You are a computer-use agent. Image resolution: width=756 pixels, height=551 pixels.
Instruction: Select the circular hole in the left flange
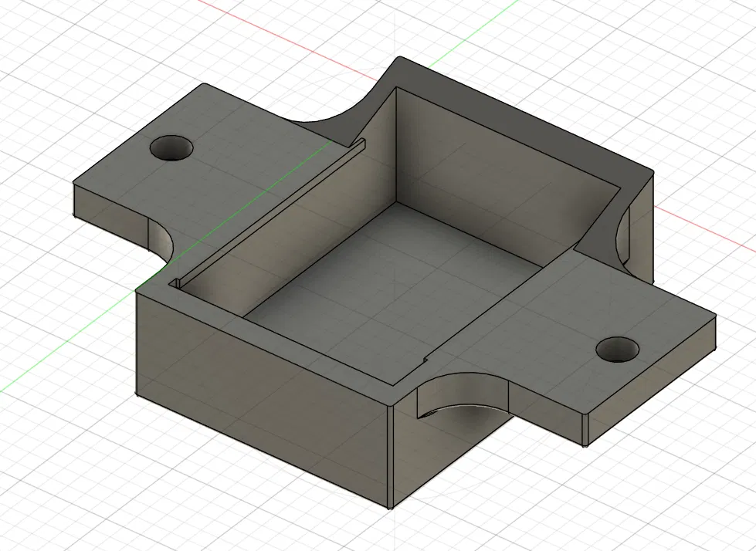tap(171, 148)
